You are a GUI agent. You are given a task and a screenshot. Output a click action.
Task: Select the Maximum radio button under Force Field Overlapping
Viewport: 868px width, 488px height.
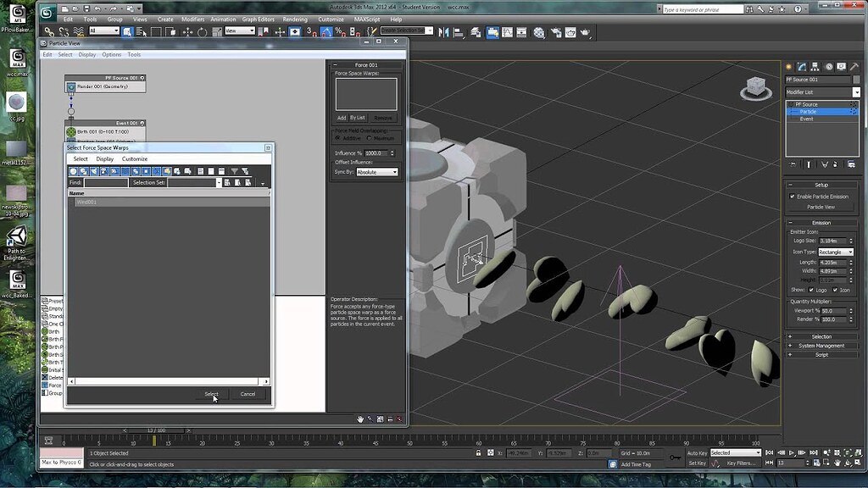[370, 137]
